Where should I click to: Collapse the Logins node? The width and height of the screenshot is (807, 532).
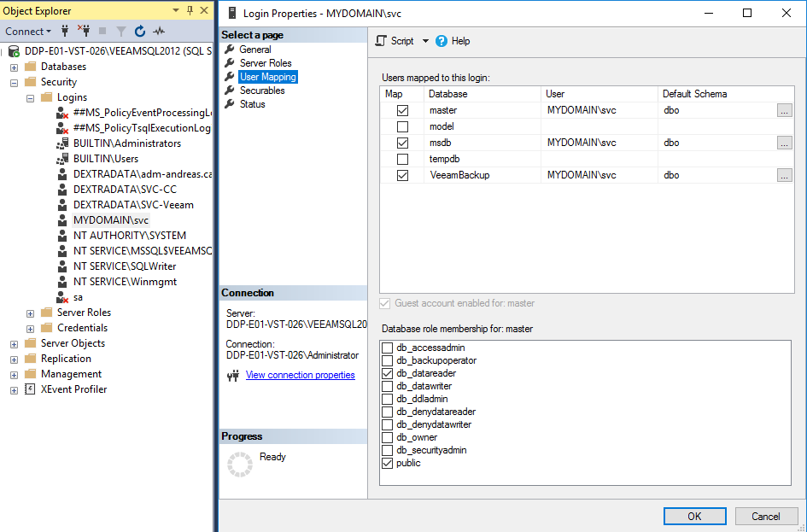(x=31, y=98)
